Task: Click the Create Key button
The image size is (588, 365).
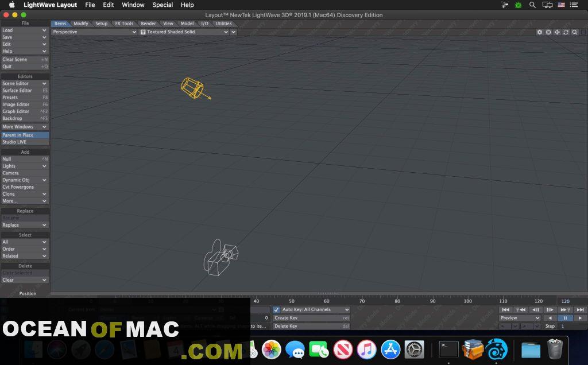Action: [312, 318]
